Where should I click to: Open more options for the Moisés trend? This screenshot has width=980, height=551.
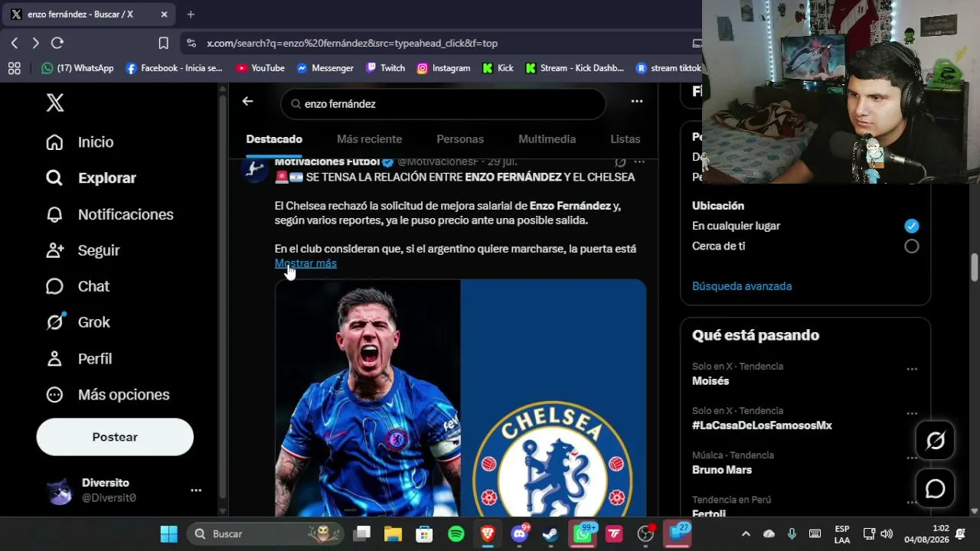pos(912,369)
